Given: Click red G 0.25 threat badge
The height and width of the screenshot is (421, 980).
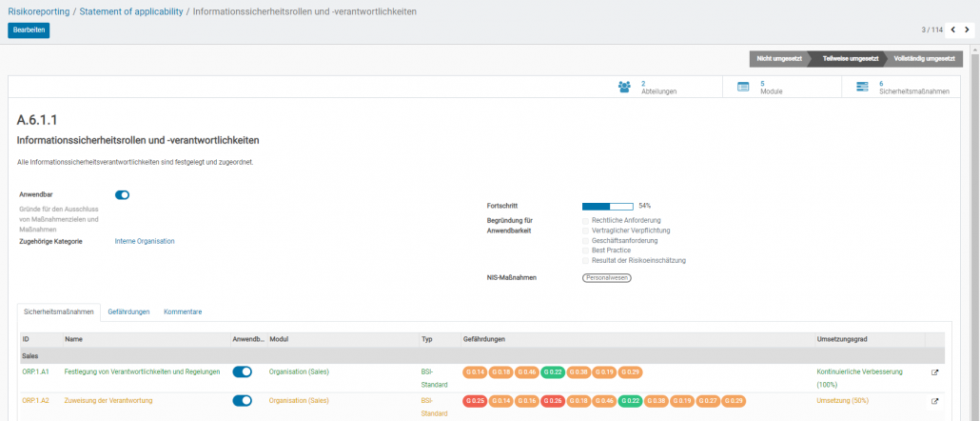Looking at the screenshot, I should [x=476, y=401].
